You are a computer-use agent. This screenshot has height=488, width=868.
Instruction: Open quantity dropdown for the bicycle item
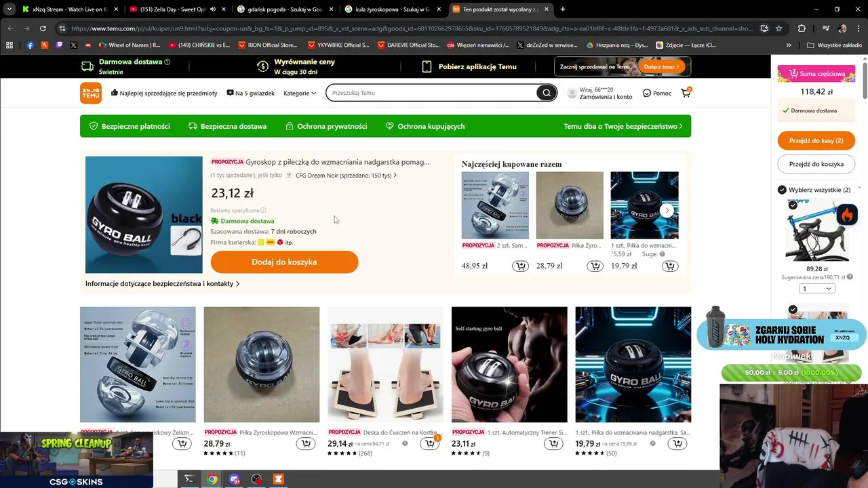817,289
